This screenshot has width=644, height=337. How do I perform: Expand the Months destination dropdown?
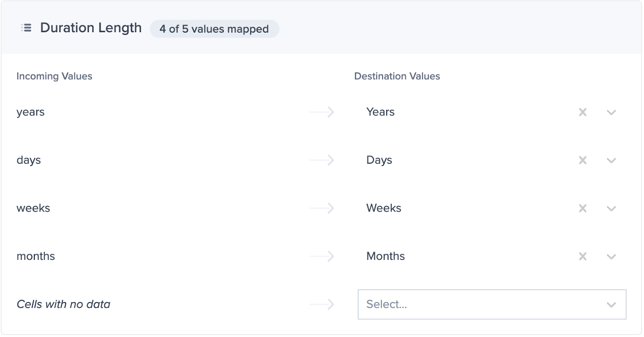[611, 256]
